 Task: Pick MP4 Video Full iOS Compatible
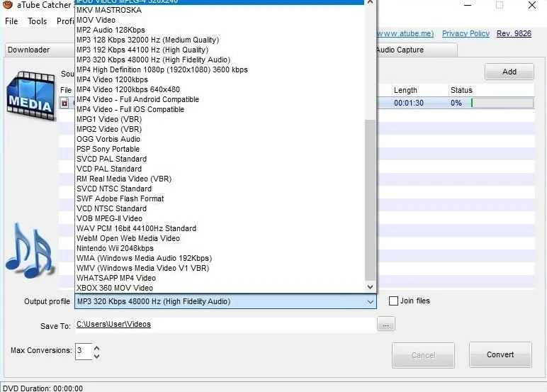pos(220,109)
